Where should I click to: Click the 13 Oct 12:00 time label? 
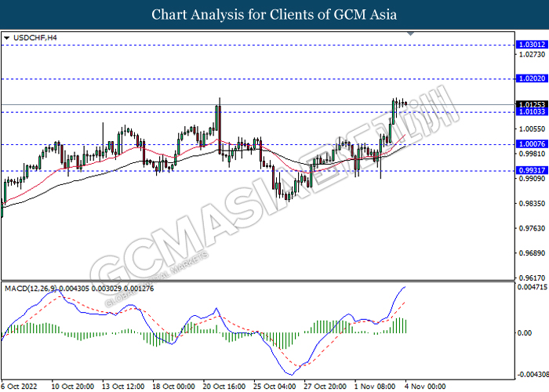click(x=123, y=387)
